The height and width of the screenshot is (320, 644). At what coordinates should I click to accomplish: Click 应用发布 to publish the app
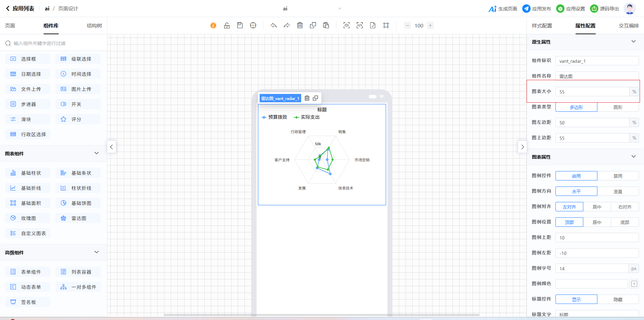(537, 9)
